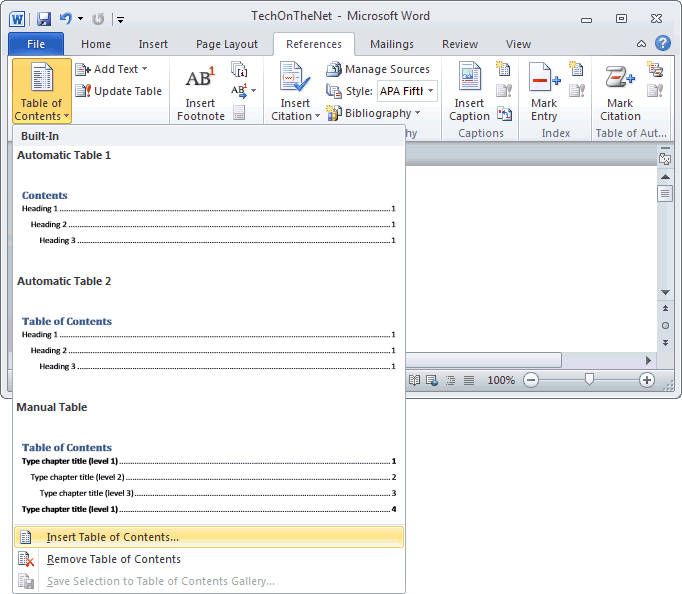Click the Next Page double-down arrow

[x=665, y=343]
